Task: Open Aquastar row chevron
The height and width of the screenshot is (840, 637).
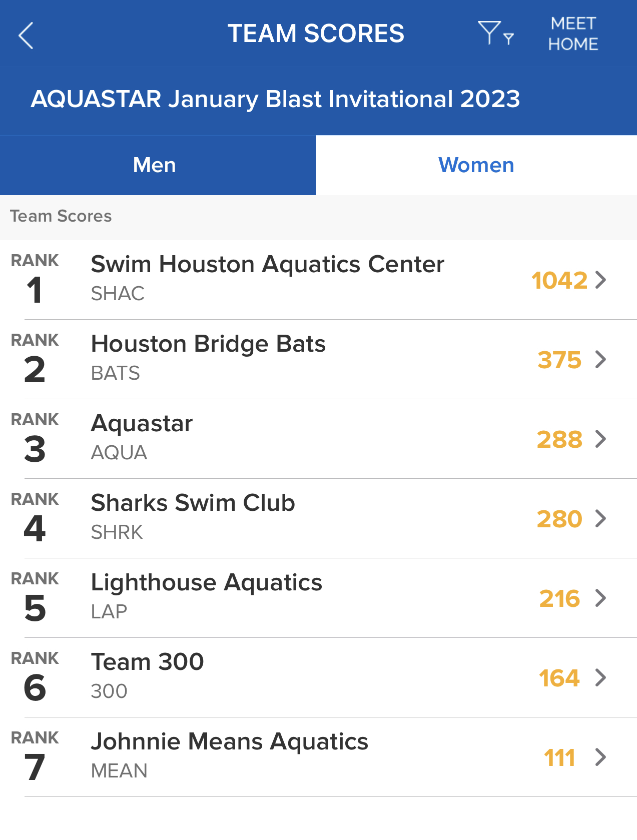Action: point(601,439)
